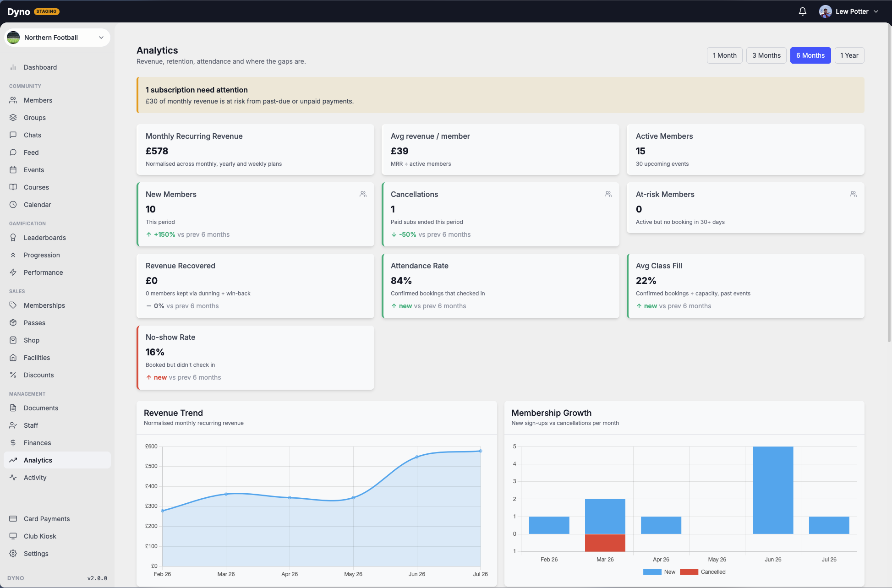
Task: Click the v2.0.0 version label
Action: 97,578
